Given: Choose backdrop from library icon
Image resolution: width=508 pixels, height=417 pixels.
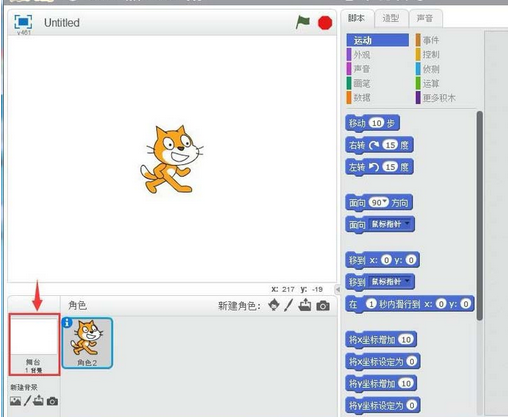Looking at the screenshot, I should pos(15,401).
